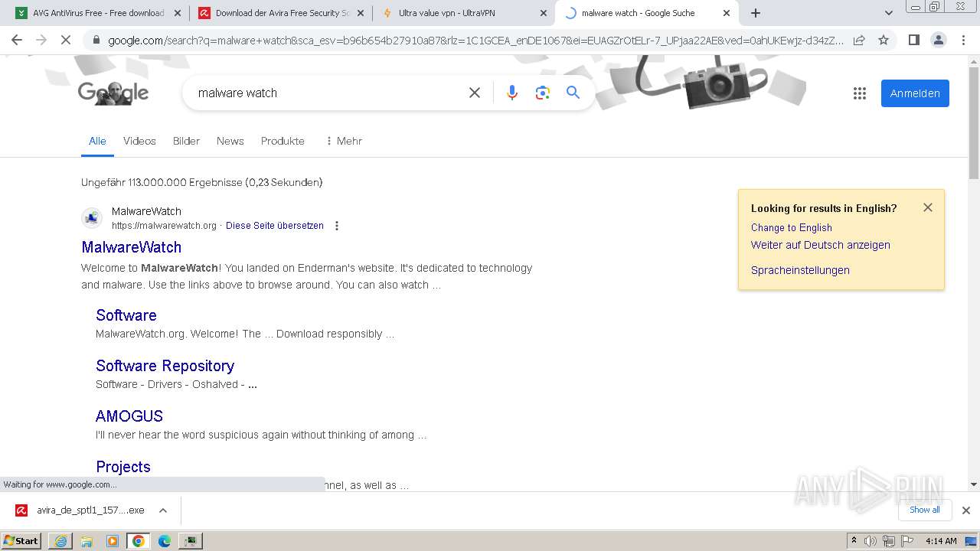980x551 pixels.
Task: Open the clock showing 4:14 AM
Action: click(x=941, y=541)
